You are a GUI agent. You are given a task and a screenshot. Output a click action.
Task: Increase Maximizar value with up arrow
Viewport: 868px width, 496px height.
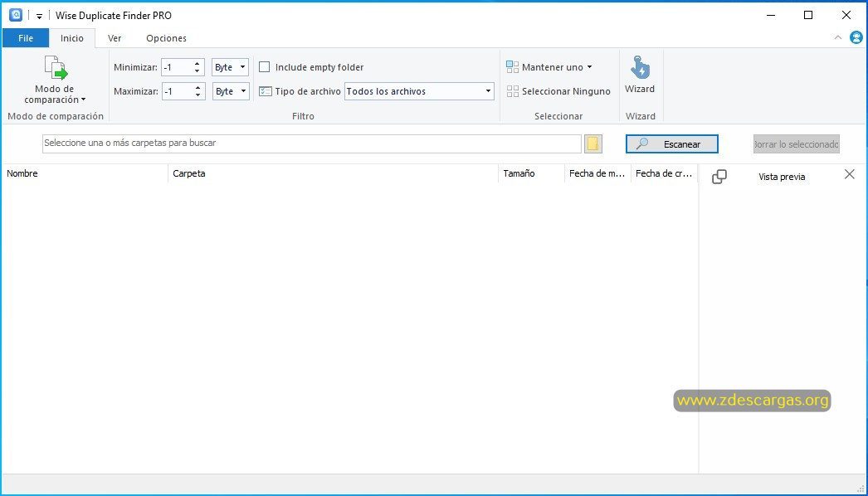(197, 87)
